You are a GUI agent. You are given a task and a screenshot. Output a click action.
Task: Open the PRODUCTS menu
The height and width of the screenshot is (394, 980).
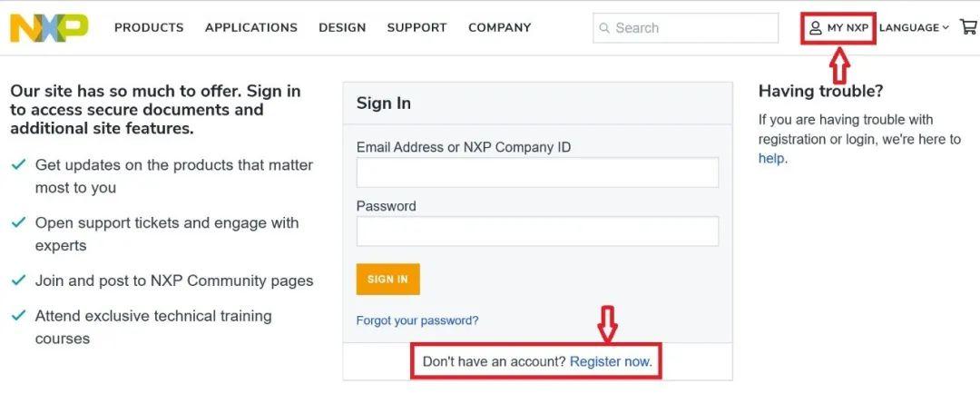(x=149, y=27)
